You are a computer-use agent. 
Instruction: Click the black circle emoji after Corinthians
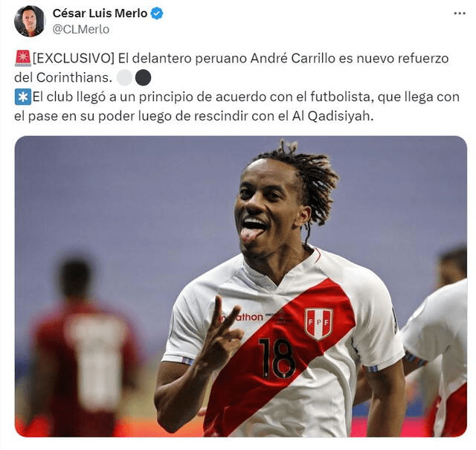pos(143,78)
